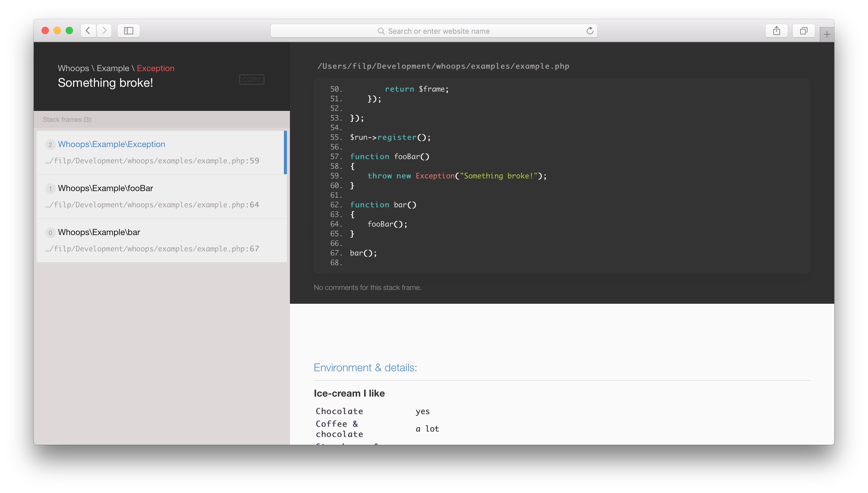Click the red 'Exception' class name in header
Image resolution: width=868 pixels, height=493 pixels.
(x=156, y=68)
